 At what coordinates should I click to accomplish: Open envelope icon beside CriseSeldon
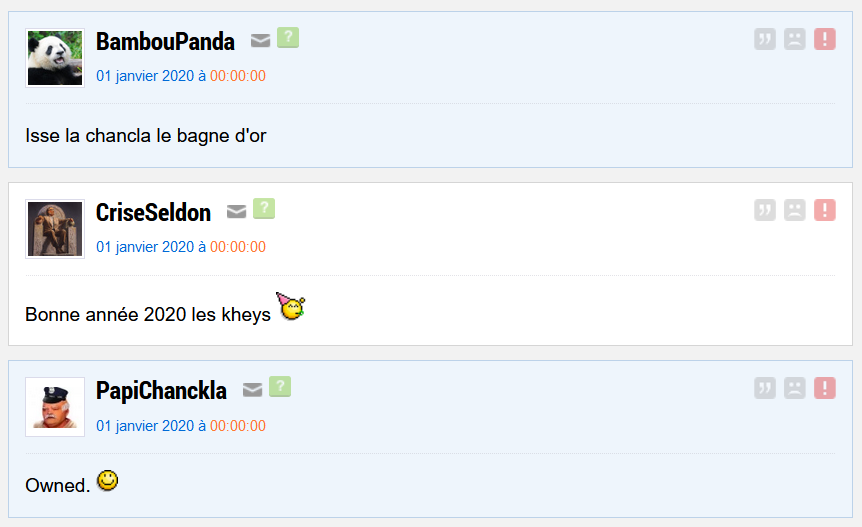[236, 211]
